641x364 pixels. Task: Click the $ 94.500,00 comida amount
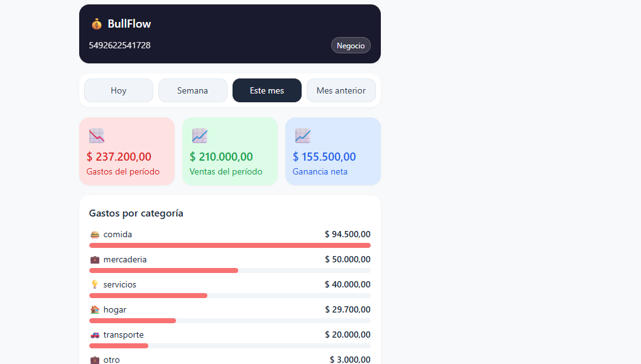tap(348, 234)
